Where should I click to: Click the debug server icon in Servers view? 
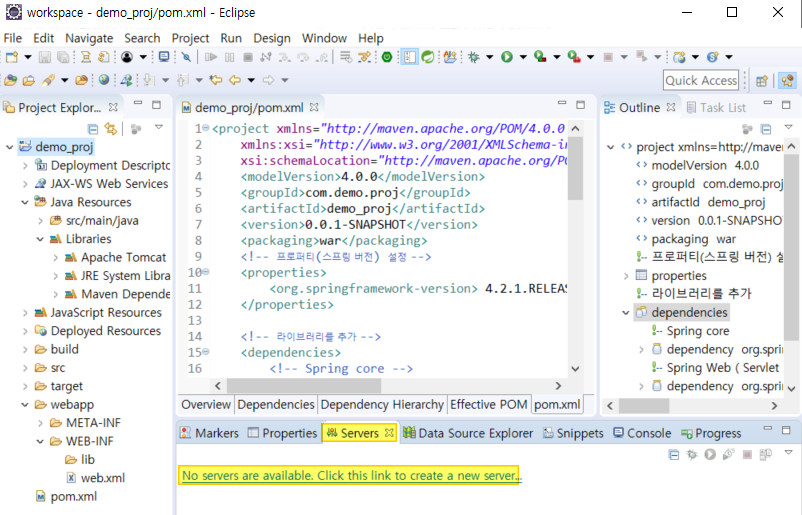pyautogui.click(x=692, y=454)
